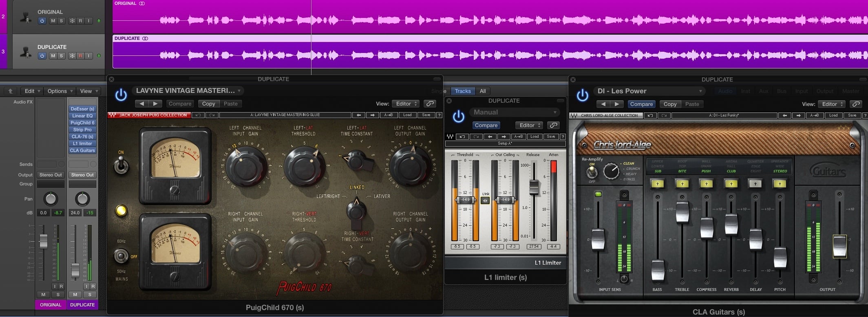Toggle L1 limiter plugin power button

[x=459, y=117]
